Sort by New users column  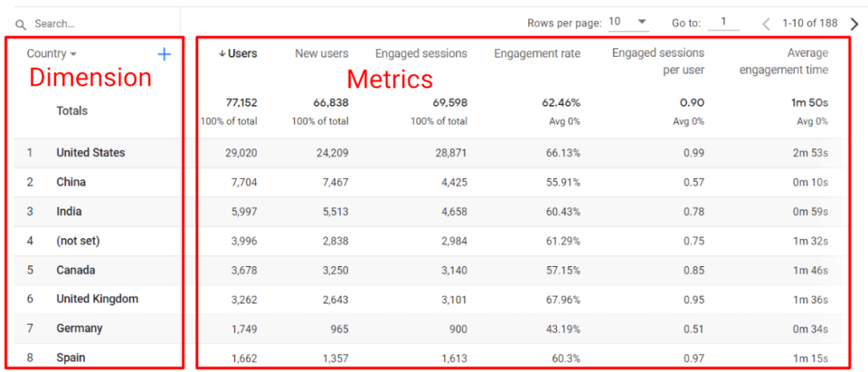[321, 53]
